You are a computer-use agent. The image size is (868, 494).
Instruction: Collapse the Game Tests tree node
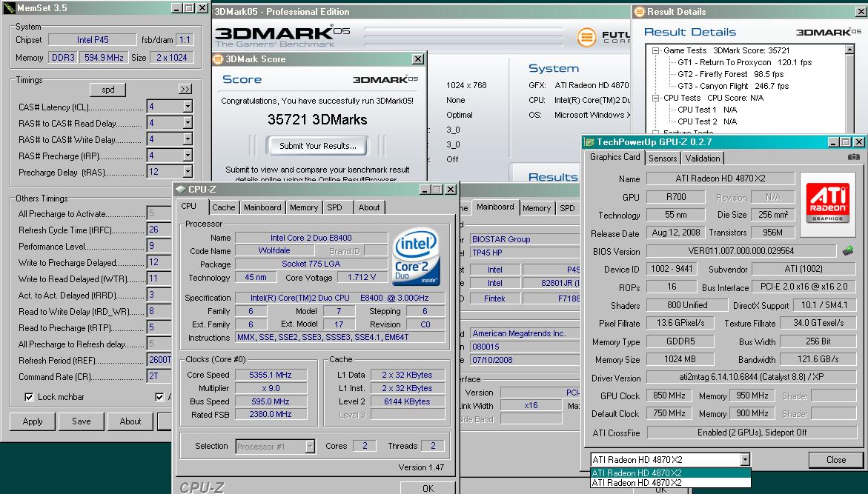pos(655,50)
